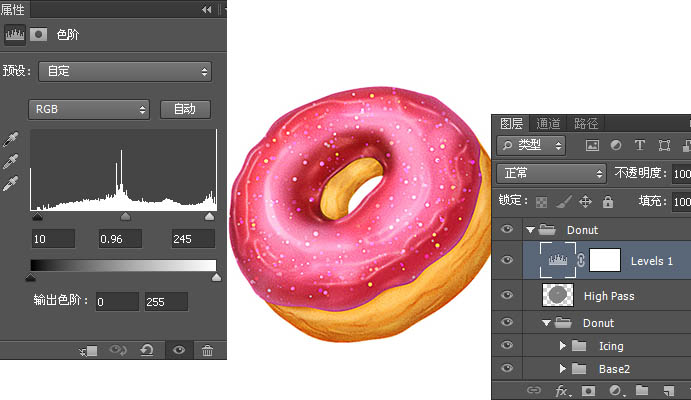Click the output levels field showing 0

coord(117,302)
